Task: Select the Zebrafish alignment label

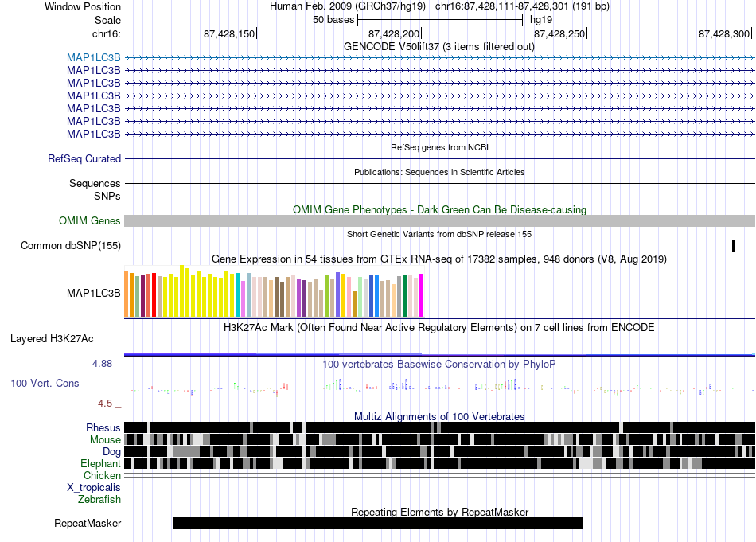Action: [x=99, y=499]
